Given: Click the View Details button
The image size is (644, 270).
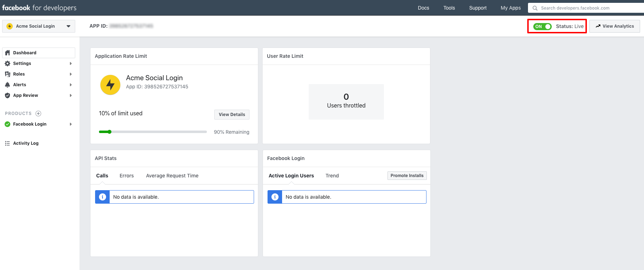Looking at the screenshot, I should (x=232, y=115).
